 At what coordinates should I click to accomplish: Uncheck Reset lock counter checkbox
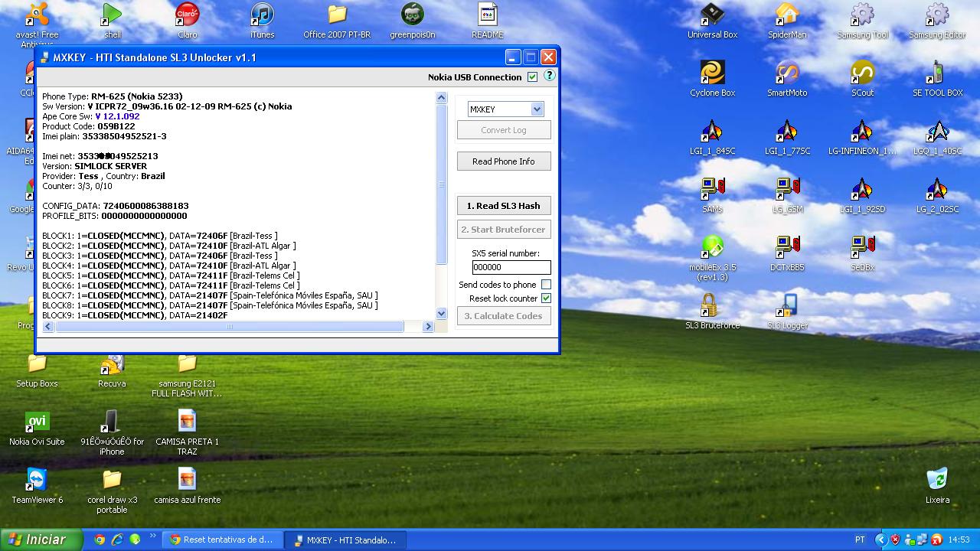tap(546, 298)
